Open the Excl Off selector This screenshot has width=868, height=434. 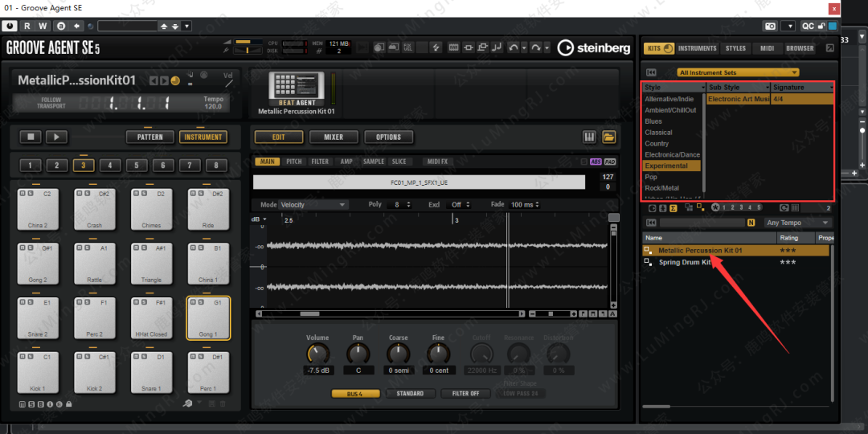[460, 205]
